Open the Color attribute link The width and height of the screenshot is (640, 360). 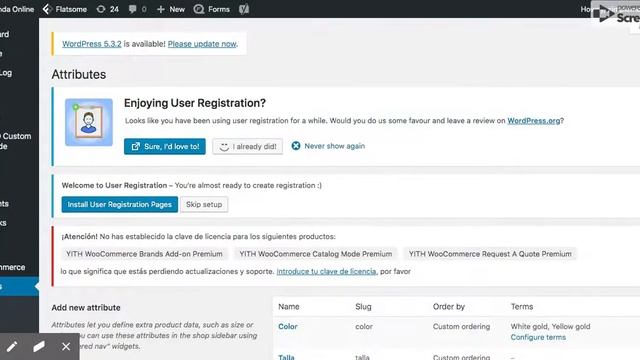(x=288, y=327)
